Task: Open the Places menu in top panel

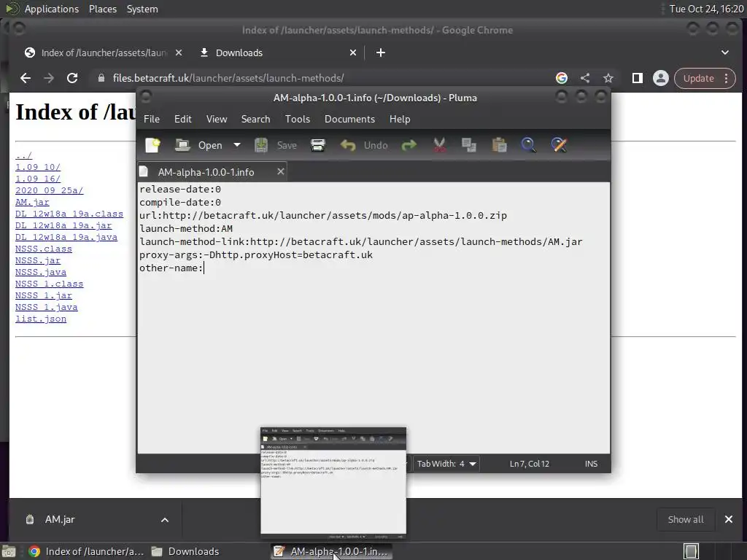Action: click(102, 9)
